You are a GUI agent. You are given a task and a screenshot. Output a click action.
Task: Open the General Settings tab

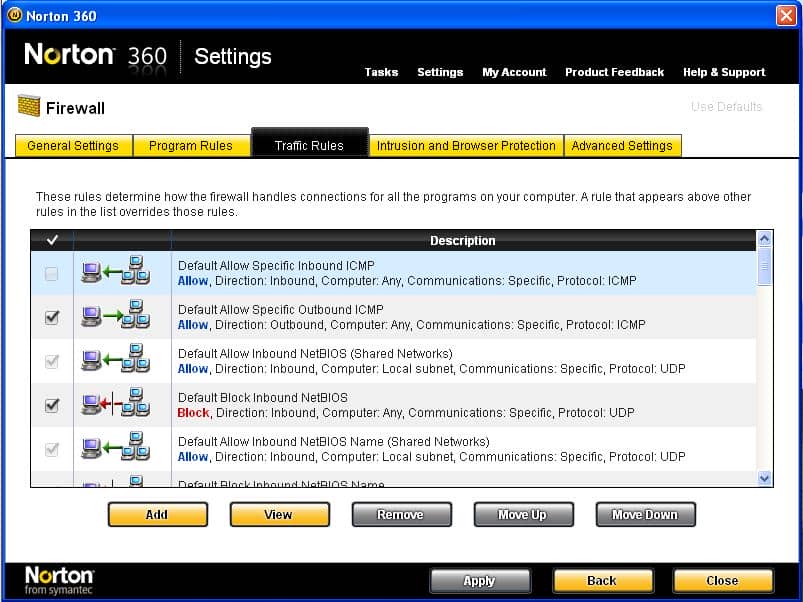tap(73, 146)
